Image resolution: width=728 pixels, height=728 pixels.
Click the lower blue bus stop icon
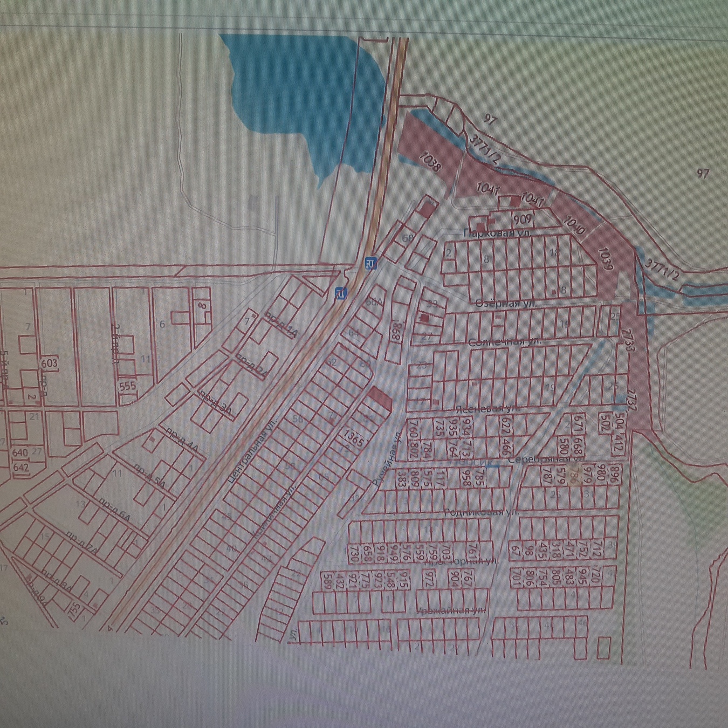pyautogui.click(x=340, y=293)
